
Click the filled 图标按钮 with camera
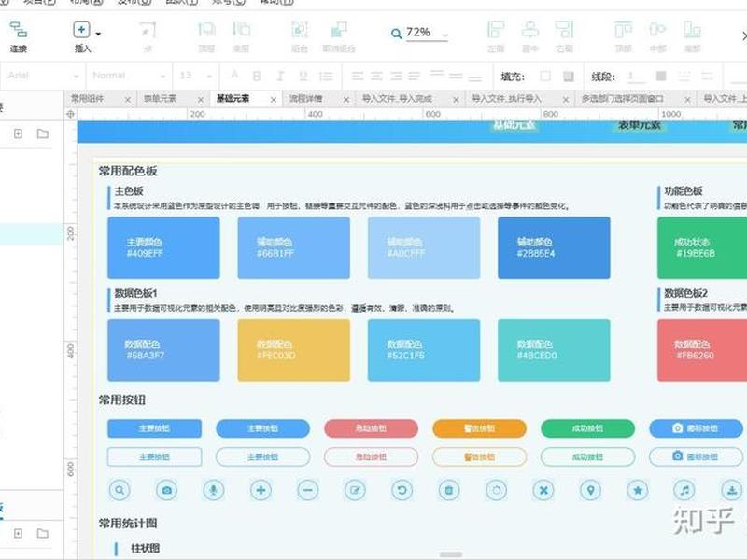(x=696, y=428)
